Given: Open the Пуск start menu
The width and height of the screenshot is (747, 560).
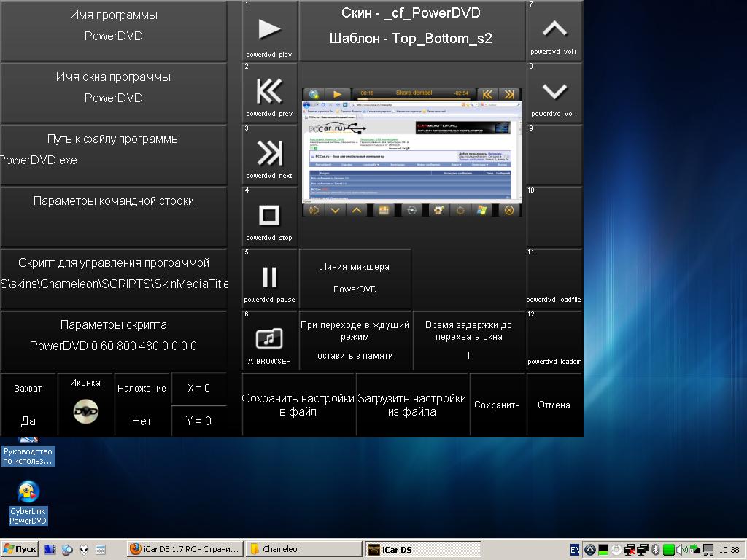Looking at the screenshot, I should (x=20, y=549).
